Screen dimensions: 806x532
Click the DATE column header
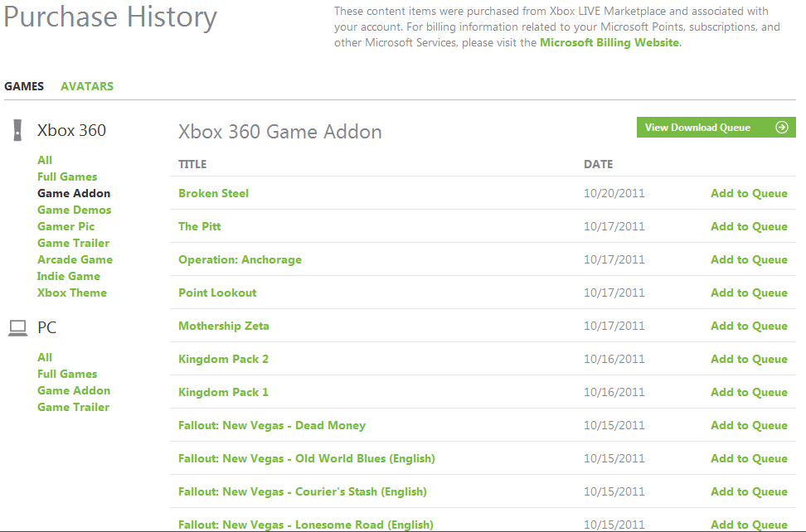pos(599,164)
